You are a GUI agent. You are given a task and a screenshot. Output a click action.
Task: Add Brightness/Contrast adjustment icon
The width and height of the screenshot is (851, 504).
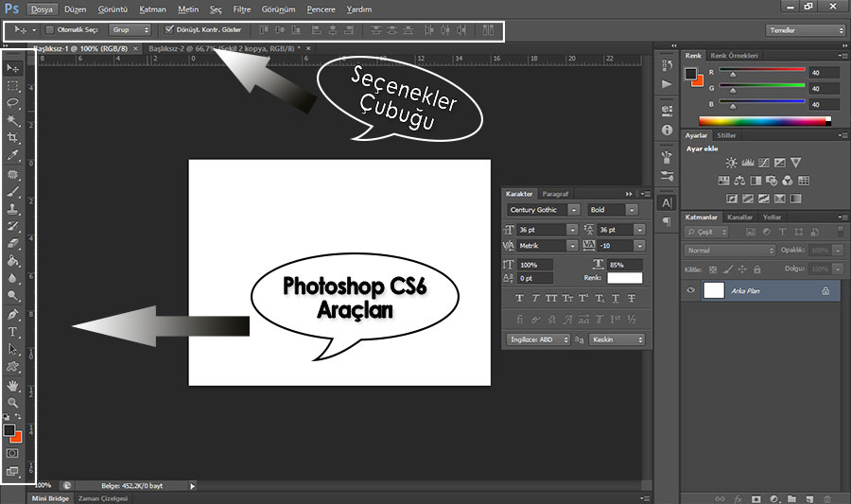click(x=731, y=163)
